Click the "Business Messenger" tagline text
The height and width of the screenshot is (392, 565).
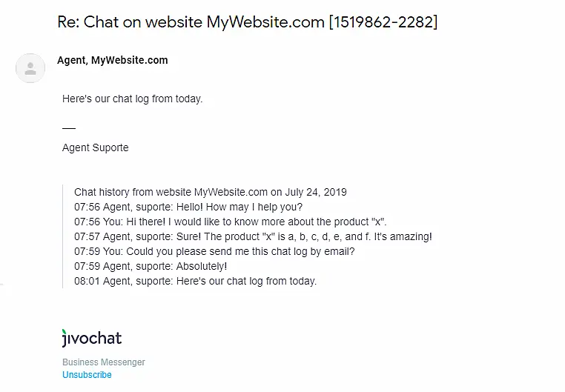104,362
